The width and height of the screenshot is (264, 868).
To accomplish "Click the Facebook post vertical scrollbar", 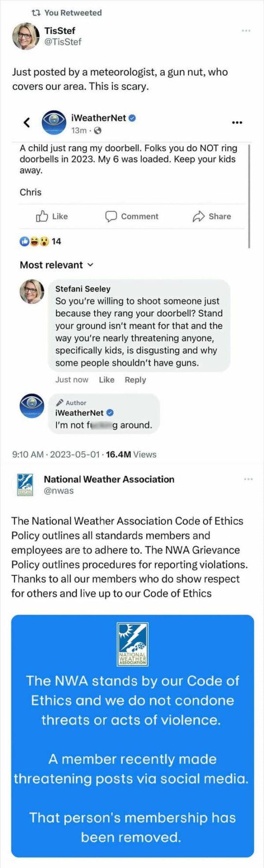I will point(249,196).
